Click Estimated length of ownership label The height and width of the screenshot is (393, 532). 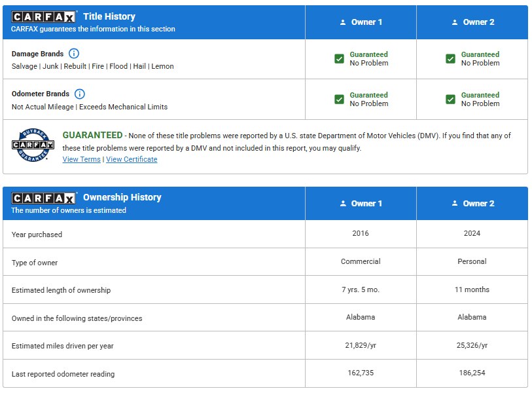(61, 290)
